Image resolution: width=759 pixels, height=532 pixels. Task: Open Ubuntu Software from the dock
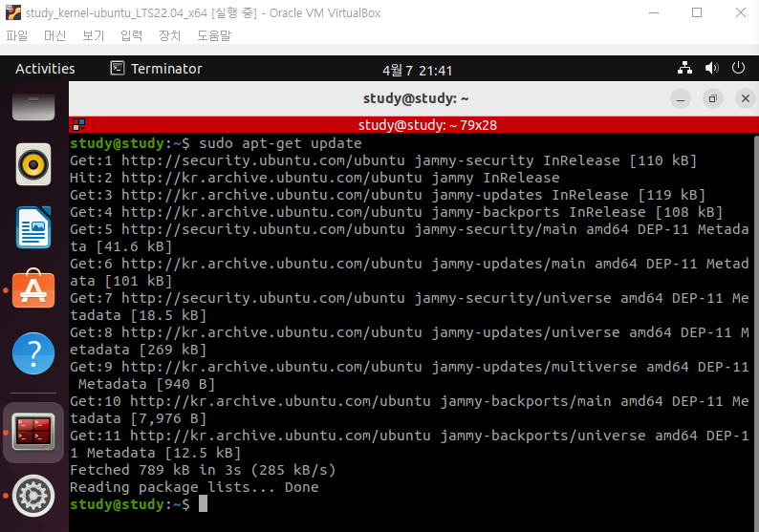[x=33, y=288]
